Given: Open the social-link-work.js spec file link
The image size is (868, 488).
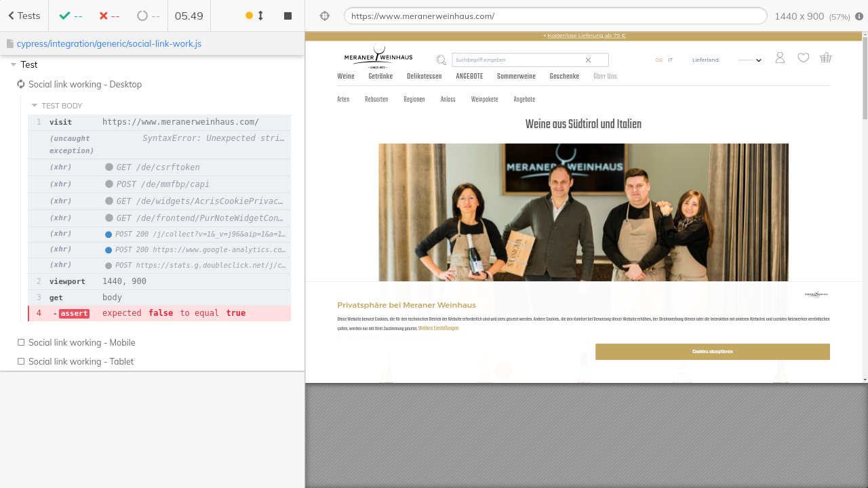Looking at the screenshot, I should [108, 43].
